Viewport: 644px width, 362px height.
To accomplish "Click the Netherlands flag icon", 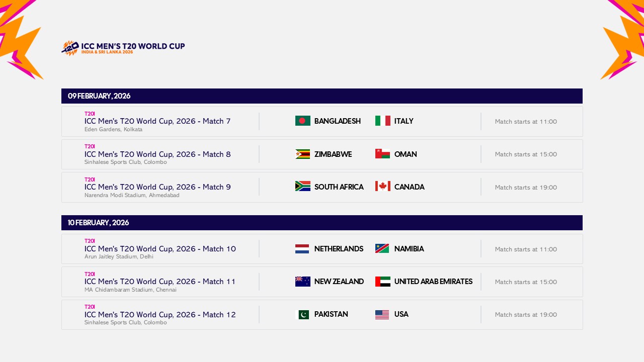I will (x=302, y=248).
